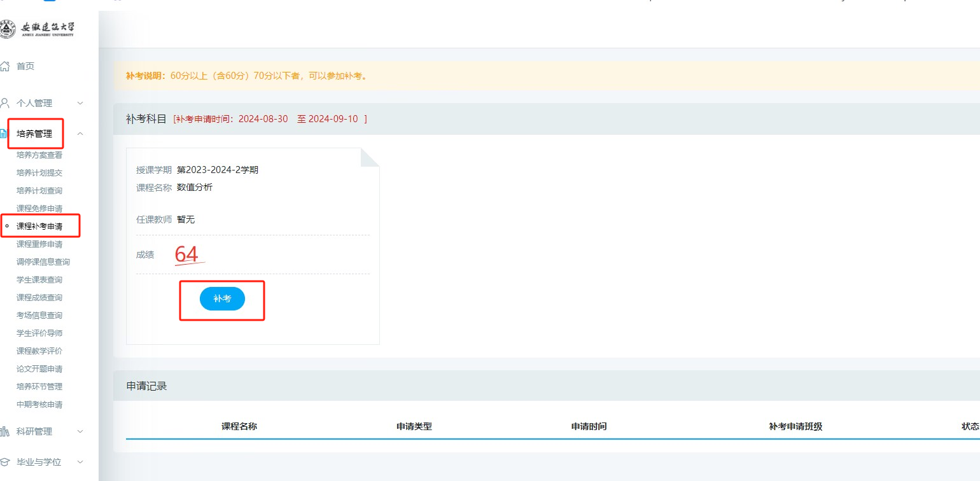This screenshot has width=980, height=481.
Task: Click the 首页 home icon
Action: tap(5, 66)
